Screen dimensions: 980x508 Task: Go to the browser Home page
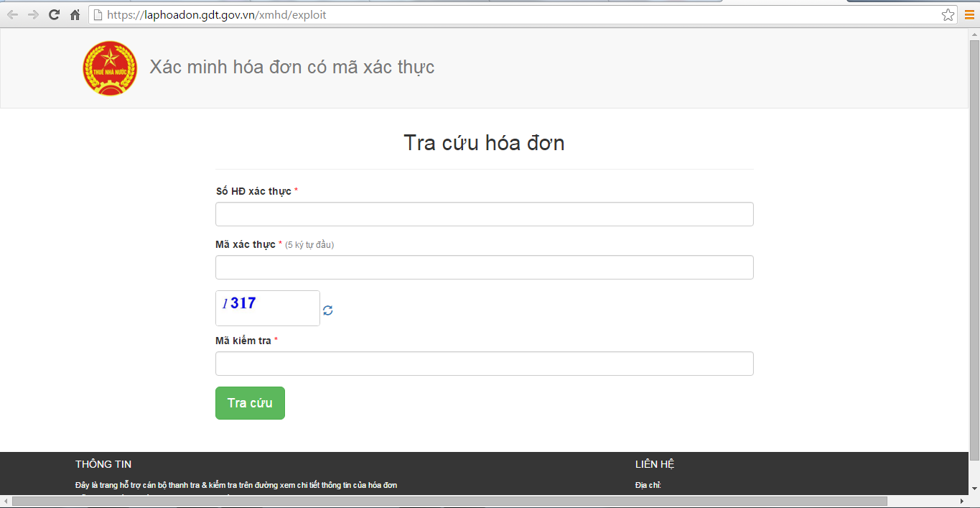(x=75, y=15)
